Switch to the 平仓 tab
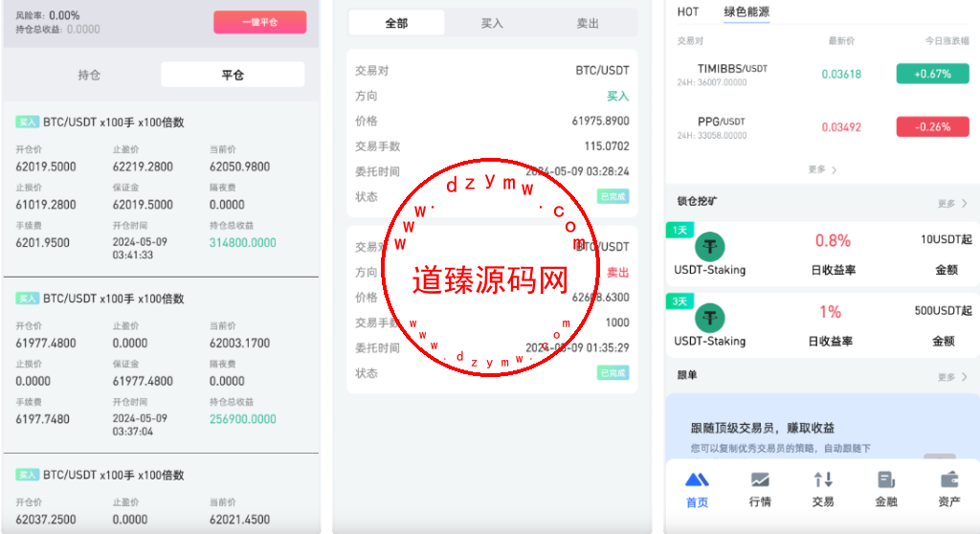Viewport: 980px width, 534px height. pyautogui.click(x=233, y=75)
